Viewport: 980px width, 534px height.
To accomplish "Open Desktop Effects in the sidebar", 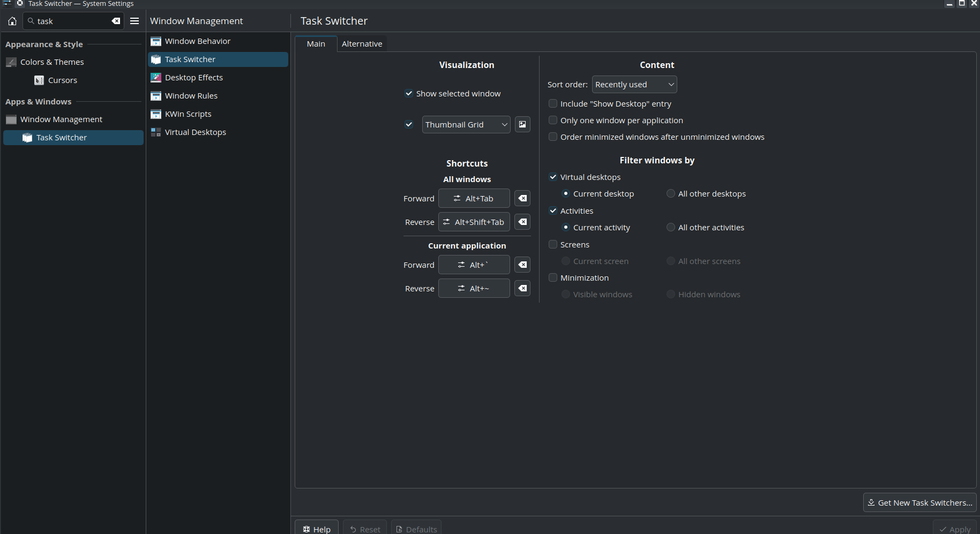I will [193, 78].
